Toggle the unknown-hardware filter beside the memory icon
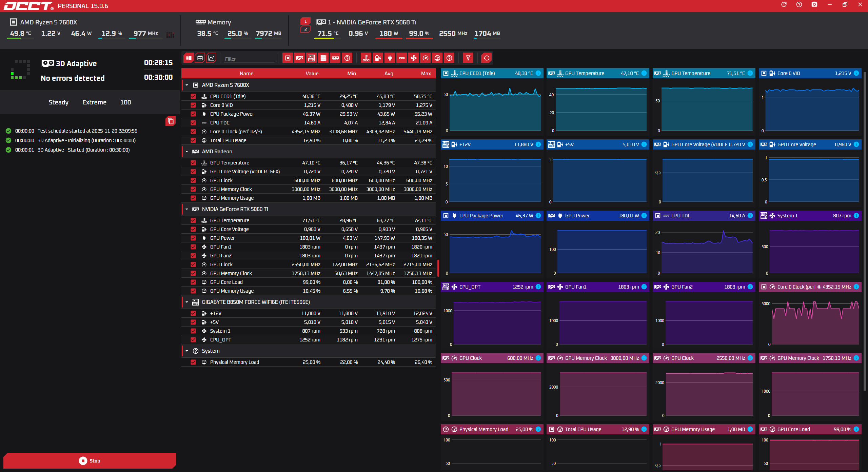 point(347,58)
